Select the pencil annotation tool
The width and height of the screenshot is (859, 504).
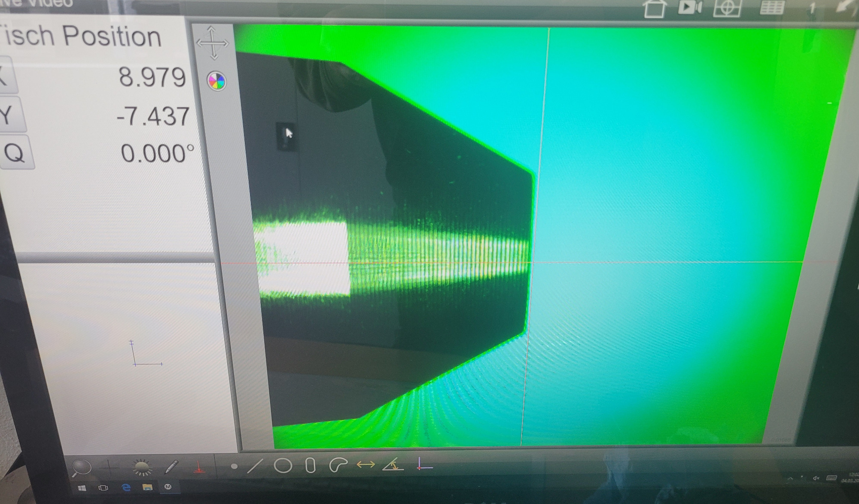click(x=171, y=467)
